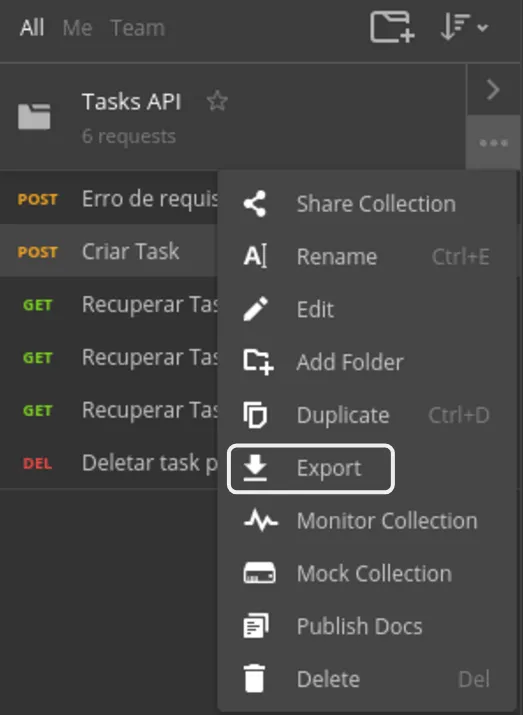The width and height of the screenshot is (523, 715).
Task: Click the publish docs document icon
Action: point(256,626)
